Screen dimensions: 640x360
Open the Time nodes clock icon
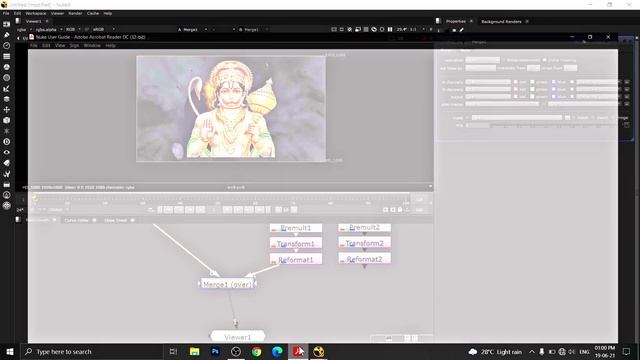pos(7,46)
